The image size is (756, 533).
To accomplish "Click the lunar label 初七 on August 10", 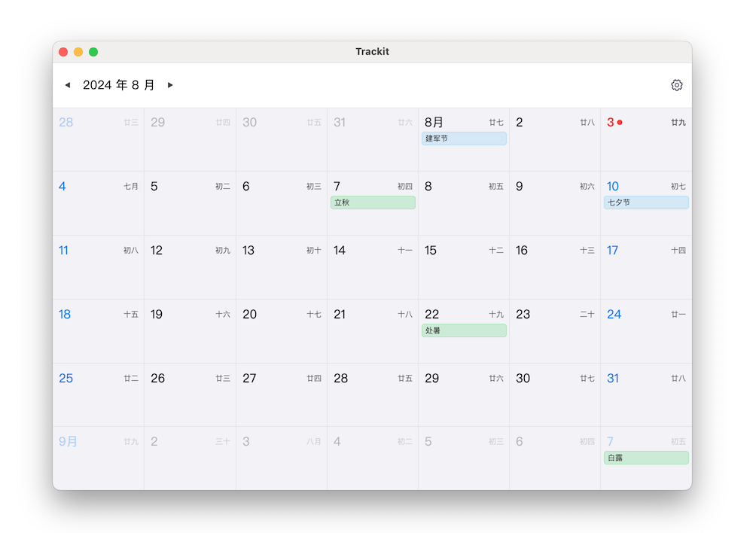I will (677, 186).
